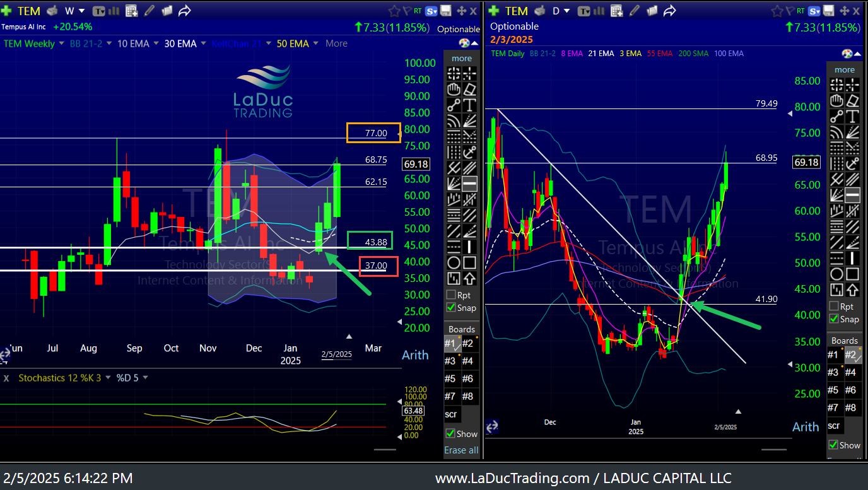868x490 pixels.
Task: Click the move arrows icon in weekly chart
Action: [x=461, y=11]
